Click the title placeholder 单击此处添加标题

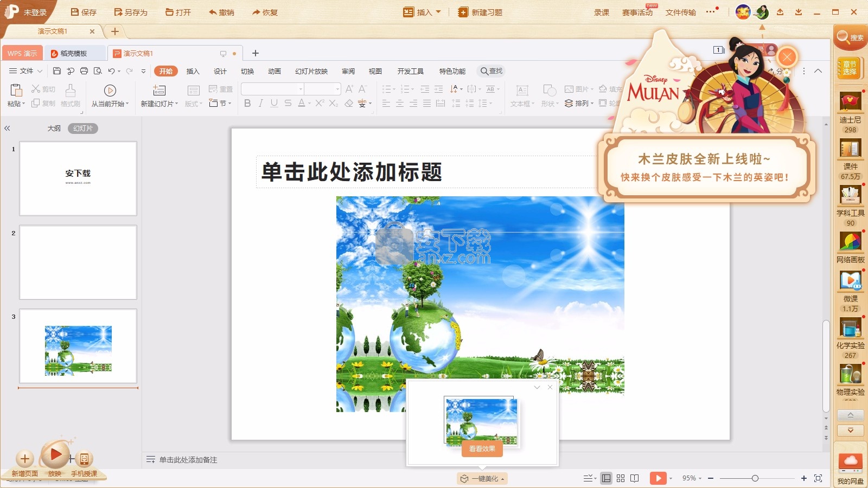(x=426, y=172)
